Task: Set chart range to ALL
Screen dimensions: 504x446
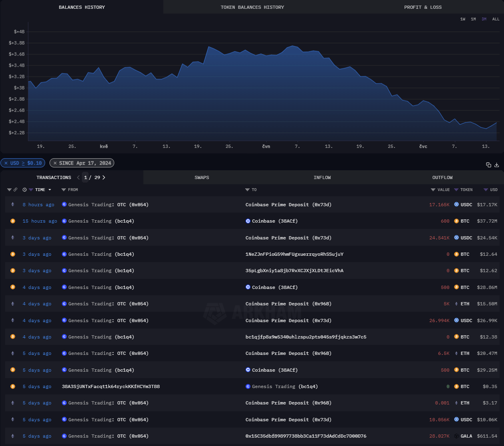Action: click(x=496, y=19)
